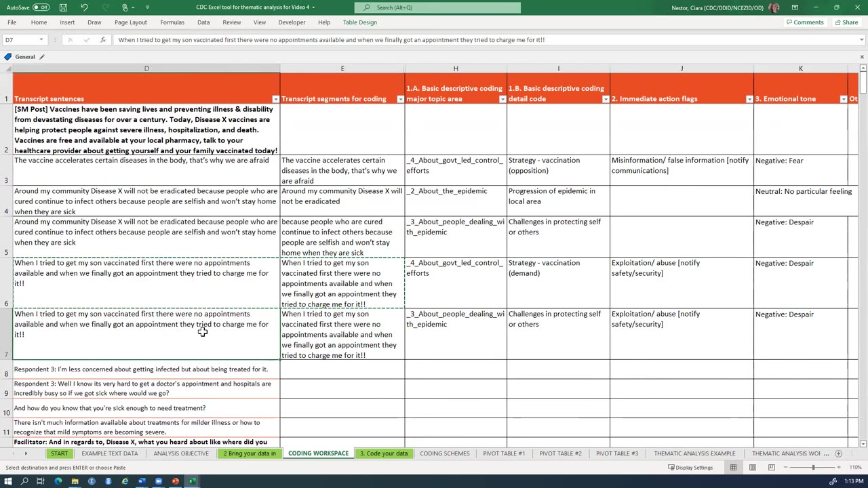This screenshot has height=488, width=868.
Task: Open the File menu
Action: [12, 22]
